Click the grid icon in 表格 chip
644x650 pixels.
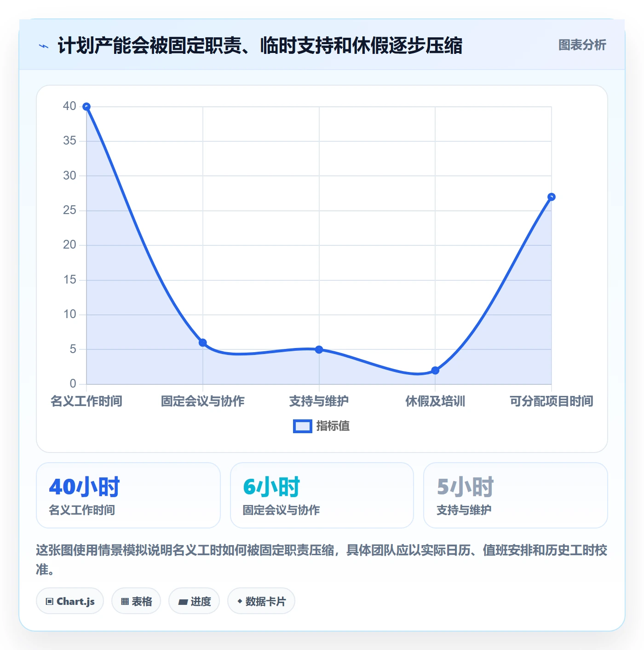click(125, 601)
